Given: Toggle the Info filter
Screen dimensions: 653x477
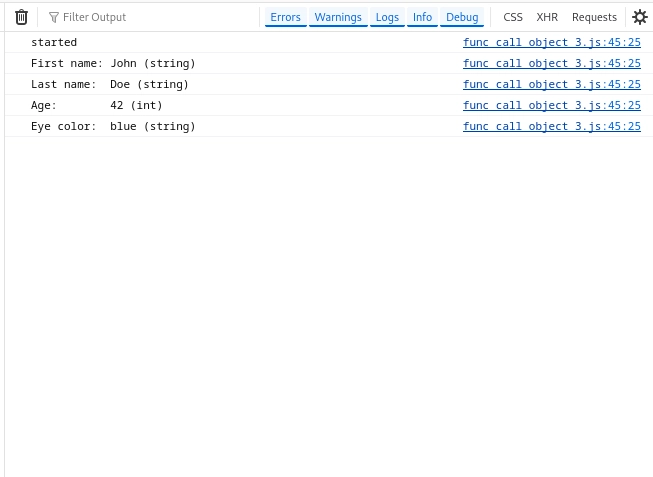Looking at the screenshot, I should (422, 17).
